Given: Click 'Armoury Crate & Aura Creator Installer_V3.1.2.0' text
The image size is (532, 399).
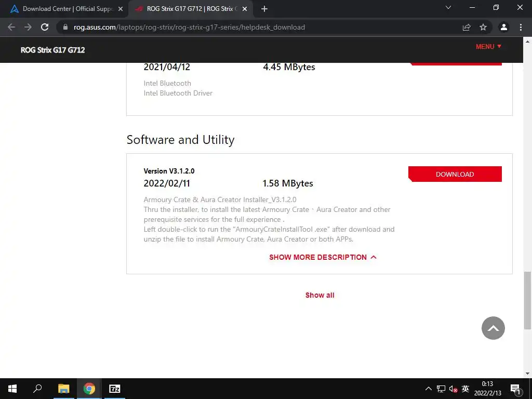Looking at the screenshot, I should click(x=220, y=199).
